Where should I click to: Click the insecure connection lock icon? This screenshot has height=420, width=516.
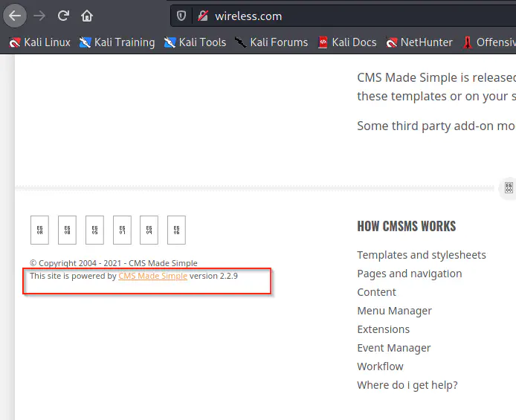click(x=202, y=16)
